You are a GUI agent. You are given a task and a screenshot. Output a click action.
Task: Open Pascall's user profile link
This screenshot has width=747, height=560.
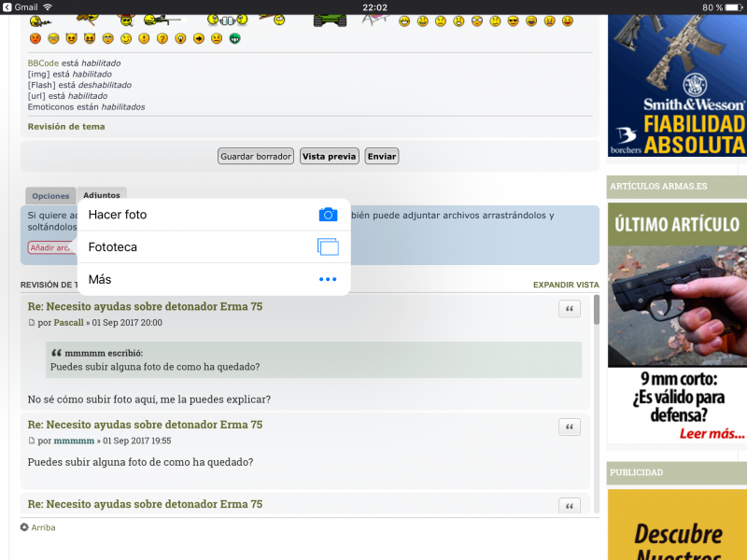click(68, 323)
